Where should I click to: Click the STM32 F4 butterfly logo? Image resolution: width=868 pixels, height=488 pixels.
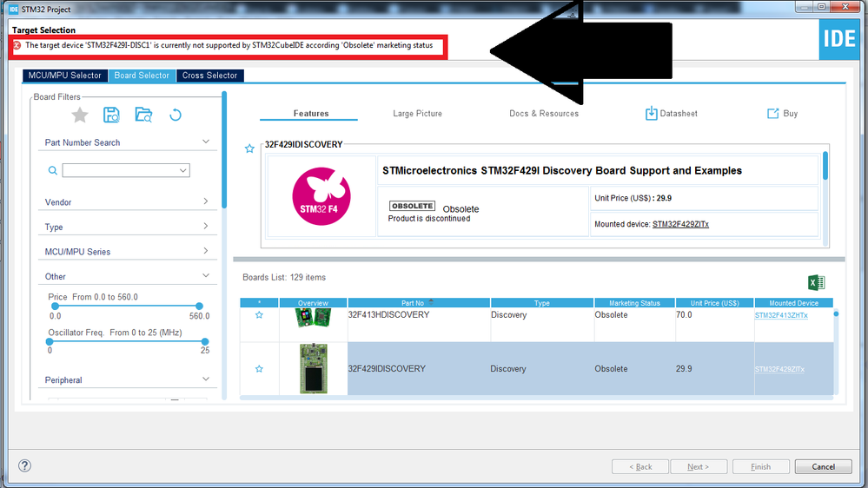(x=321, y=196)
